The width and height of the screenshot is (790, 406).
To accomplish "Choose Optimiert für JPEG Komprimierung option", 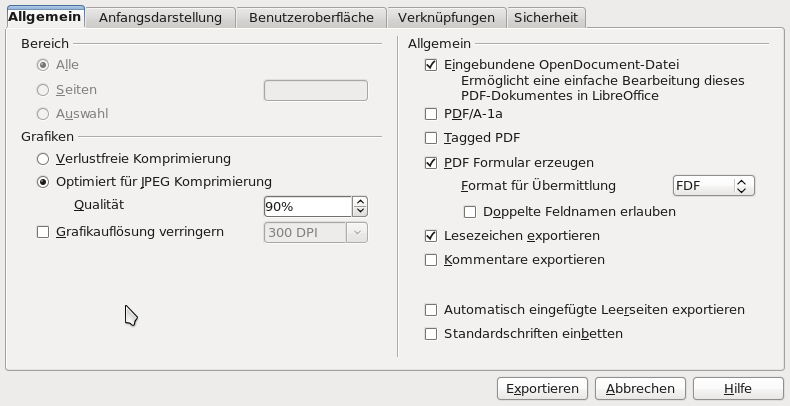I will pyautogui.click(x=43, y=182).
